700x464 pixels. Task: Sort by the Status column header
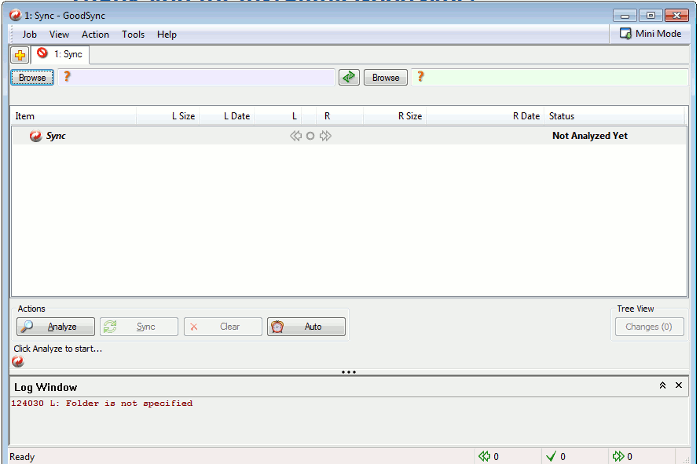tap(614, 116)
